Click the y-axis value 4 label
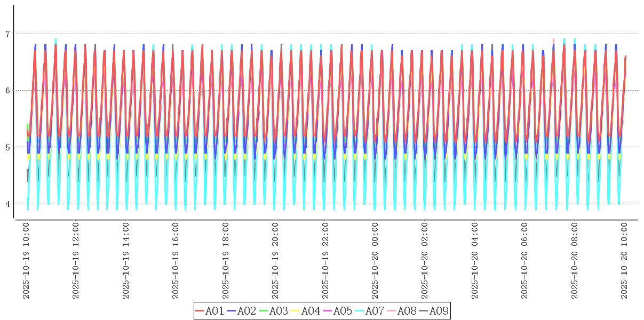 (x=7, y=204)
